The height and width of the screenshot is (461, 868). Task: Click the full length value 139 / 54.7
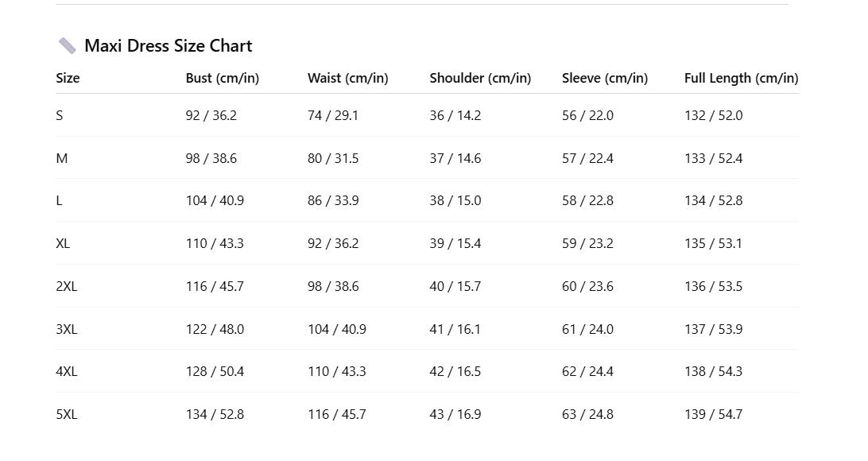(x=713, y=414)
